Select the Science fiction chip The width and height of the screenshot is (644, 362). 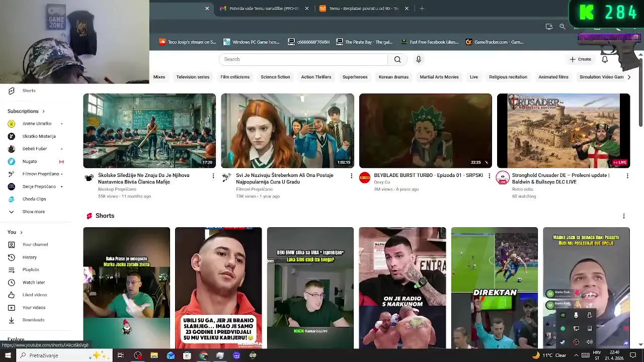click(275, 77)
